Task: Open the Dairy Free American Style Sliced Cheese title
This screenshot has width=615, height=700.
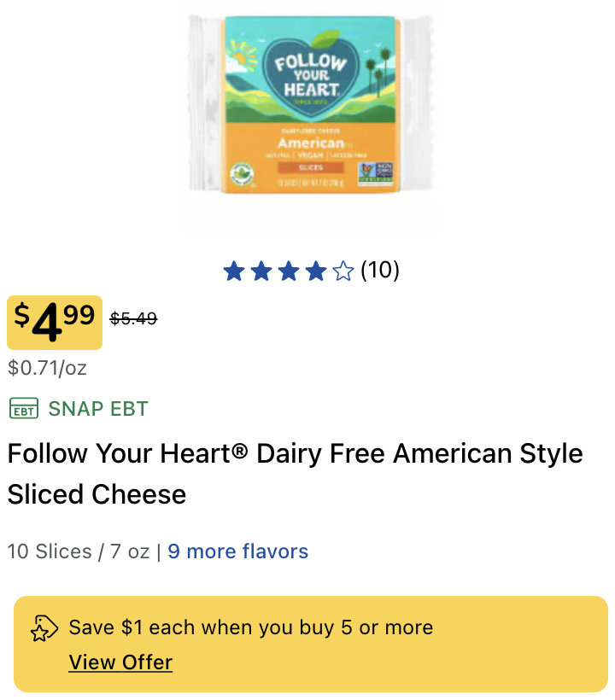Action: tap(296, 474)
